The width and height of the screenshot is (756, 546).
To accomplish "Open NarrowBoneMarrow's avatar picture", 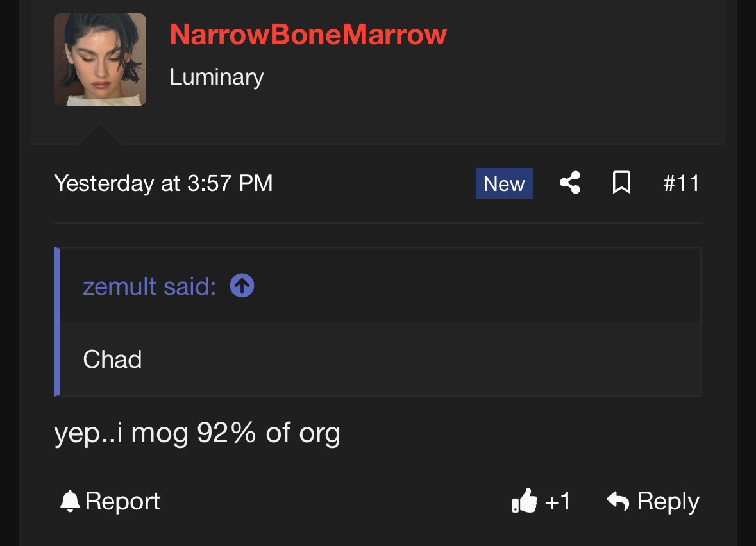I will 100,59.
